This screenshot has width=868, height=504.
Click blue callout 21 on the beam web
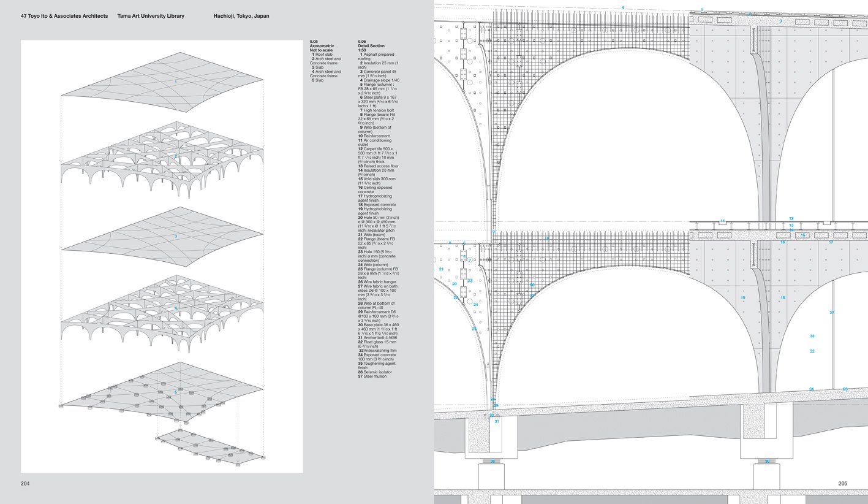point(441,269)
